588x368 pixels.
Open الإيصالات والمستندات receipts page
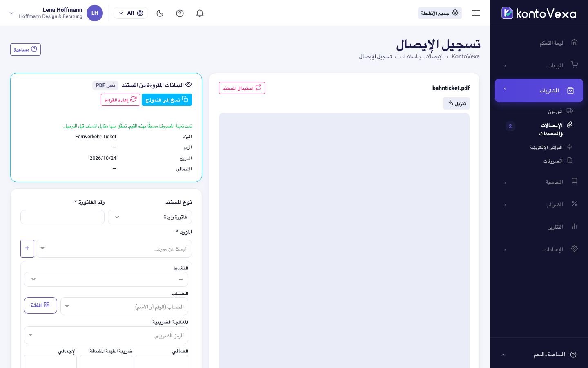click(x=551, y=129)
